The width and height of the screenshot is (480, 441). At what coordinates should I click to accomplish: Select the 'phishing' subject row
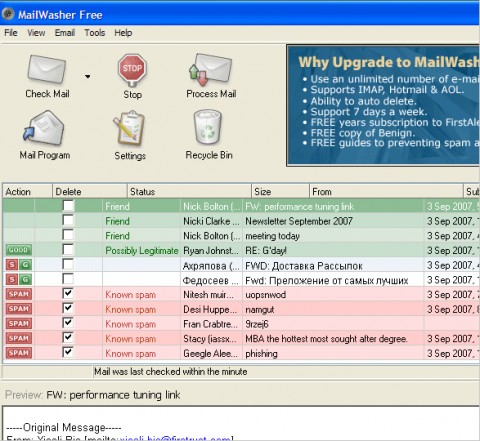click(x=261, y=353)
